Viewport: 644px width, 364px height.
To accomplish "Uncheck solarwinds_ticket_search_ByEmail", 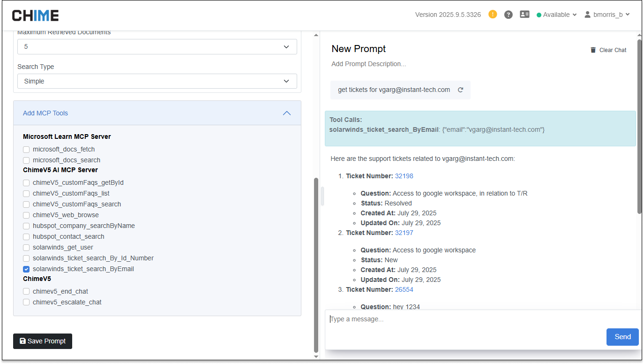I will (x=26, y=269).
